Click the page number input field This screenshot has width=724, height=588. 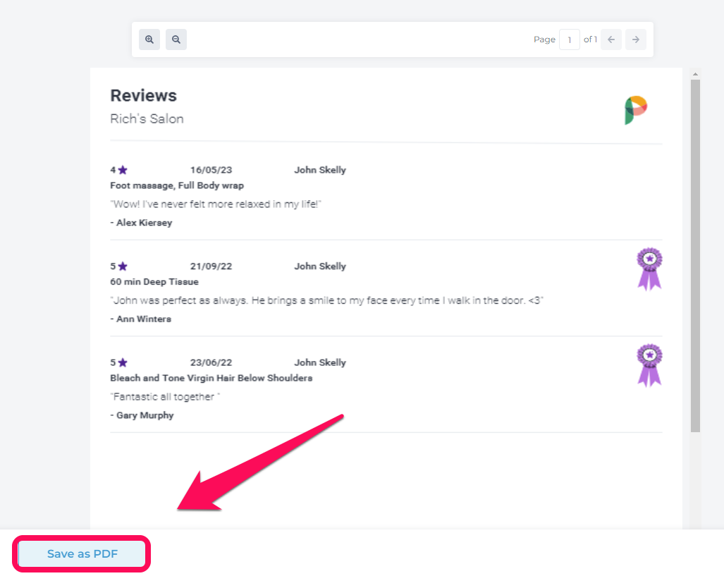[570, 39]
